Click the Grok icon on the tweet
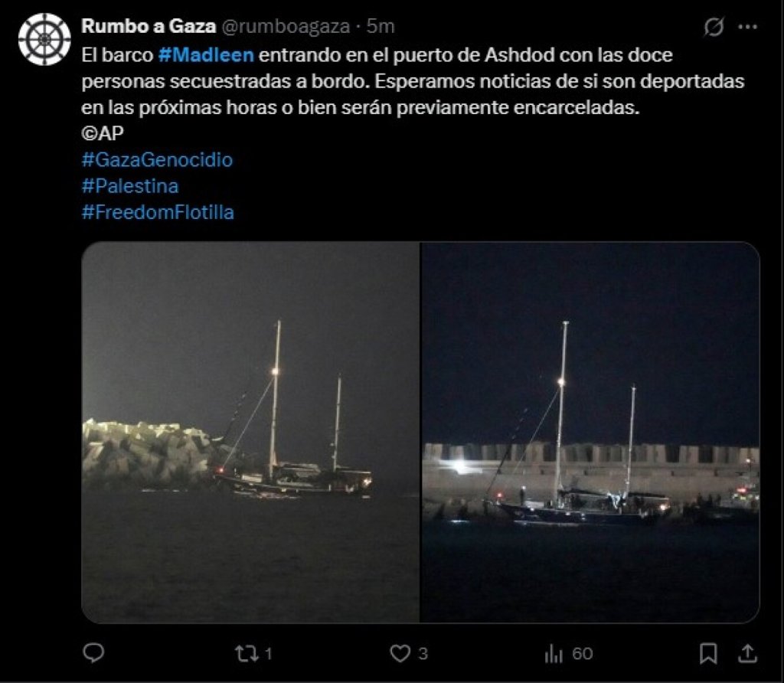784x683 pixels. (x=714, y=28)
